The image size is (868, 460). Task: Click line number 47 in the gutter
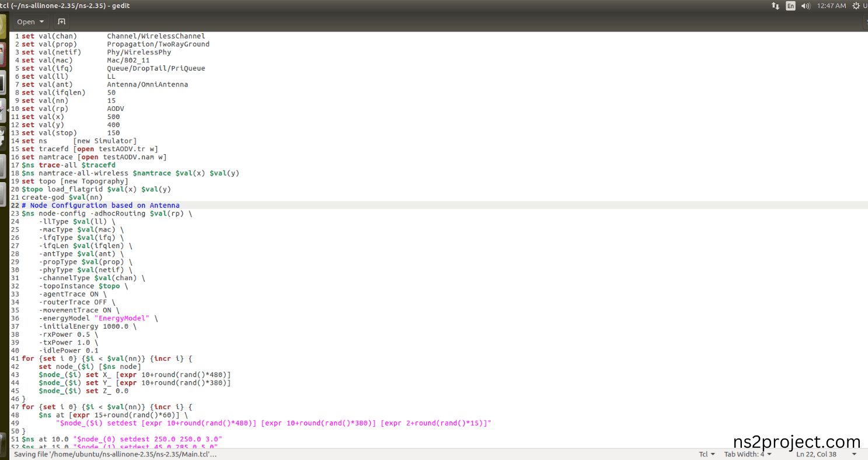click(15, 407)
